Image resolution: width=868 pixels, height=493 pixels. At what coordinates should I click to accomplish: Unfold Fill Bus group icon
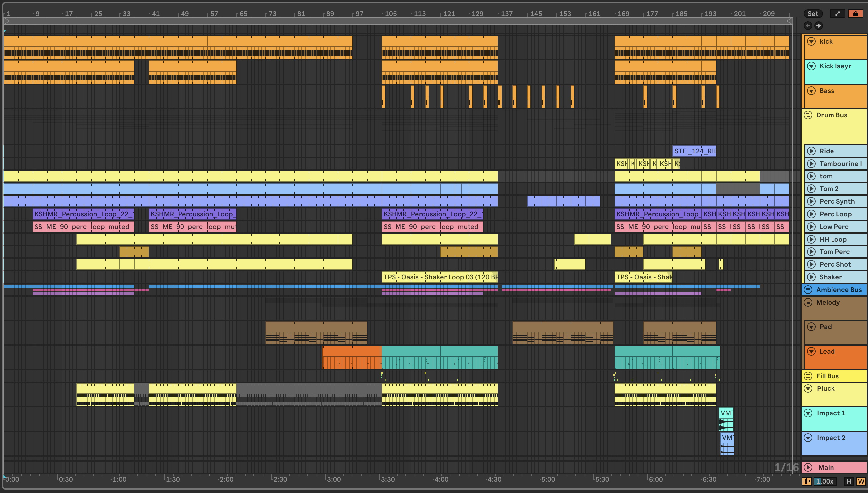(x=808, y=376)
